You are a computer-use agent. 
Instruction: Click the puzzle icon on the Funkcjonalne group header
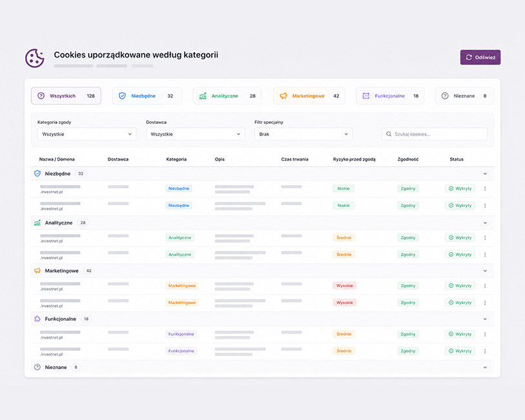tap(37, 319)
